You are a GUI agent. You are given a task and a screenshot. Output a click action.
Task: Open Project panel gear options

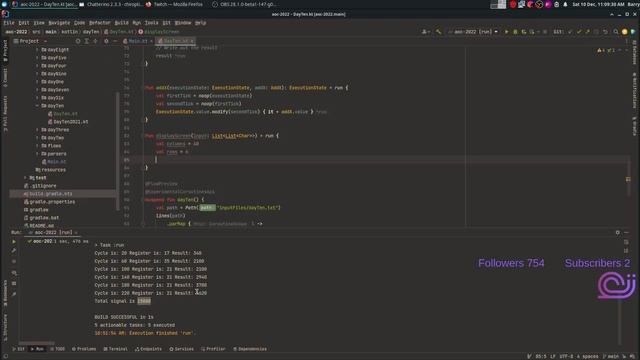(106, 41)
